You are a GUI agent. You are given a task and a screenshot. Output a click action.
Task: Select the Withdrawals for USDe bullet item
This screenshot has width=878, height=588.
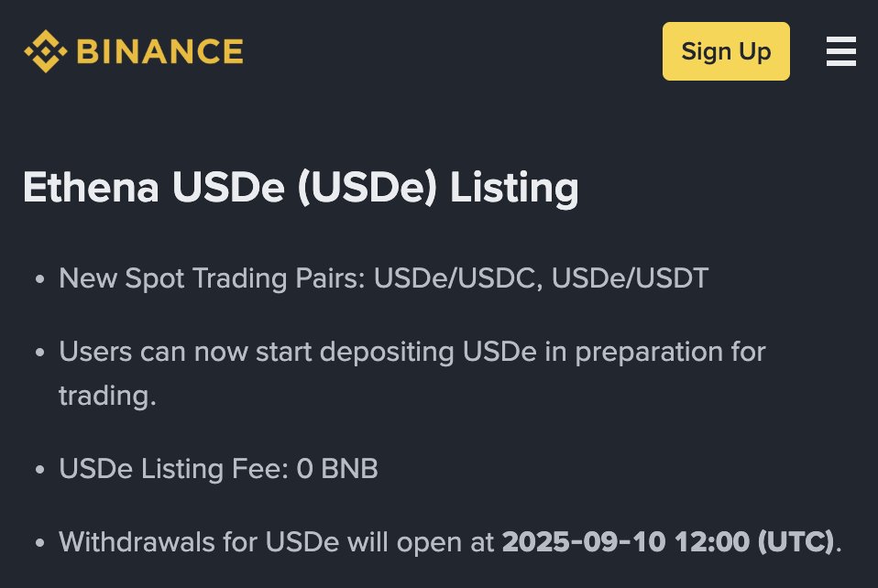[448, 541]
